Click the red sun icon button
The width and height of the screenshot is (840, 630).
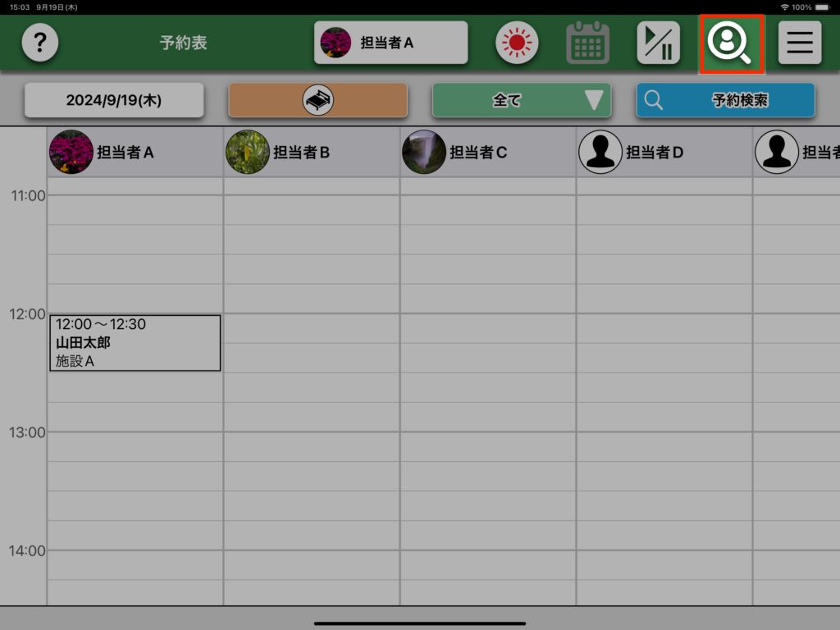click(x=516, y=43)
